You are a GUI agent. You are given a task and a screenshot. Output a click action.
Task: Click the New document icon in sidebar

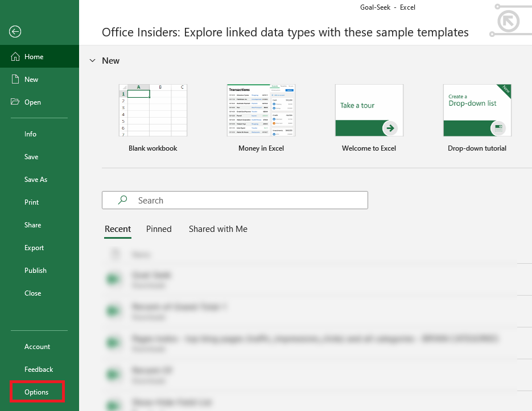click(x=15, y=79)
